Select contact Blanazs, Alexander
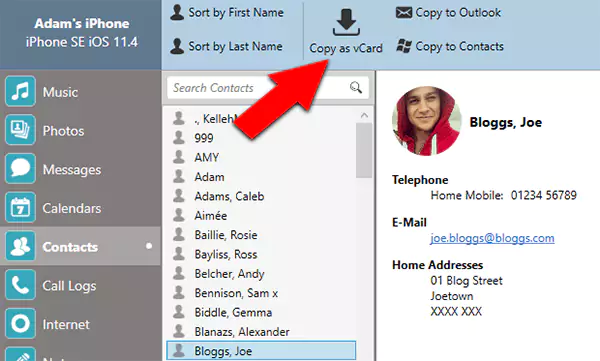This screenshot has height=361, width=600. tap(242, 332)
